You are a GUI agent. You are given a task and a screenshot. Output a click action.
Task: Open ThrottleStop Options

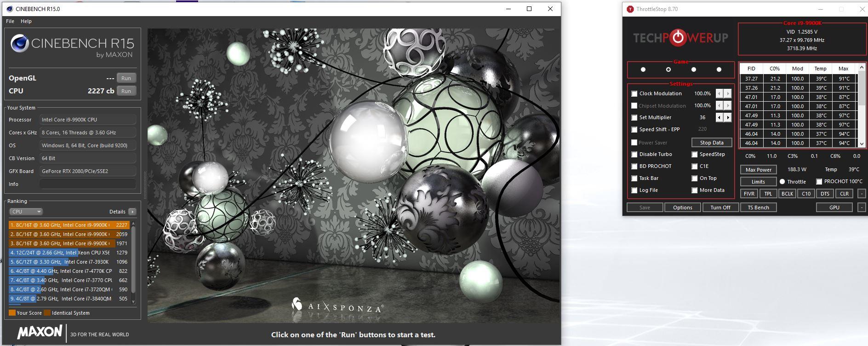point(683,208)
